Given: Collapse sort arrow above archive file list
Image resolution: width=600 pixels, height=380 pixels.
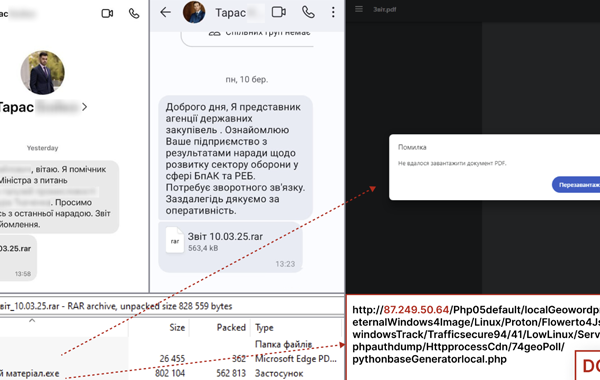Looking at the screenshot, I should coord(32,321).
